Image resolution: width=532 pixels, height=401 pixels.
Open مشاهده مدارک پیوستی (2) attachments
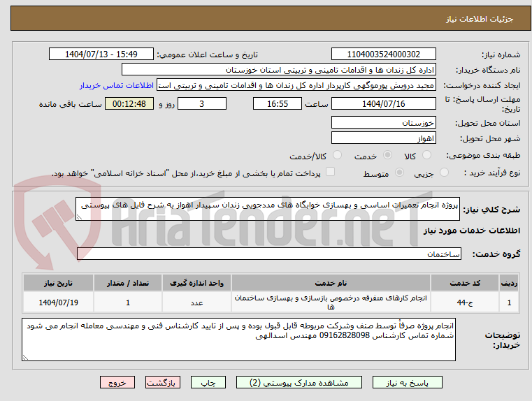(299, 382)
